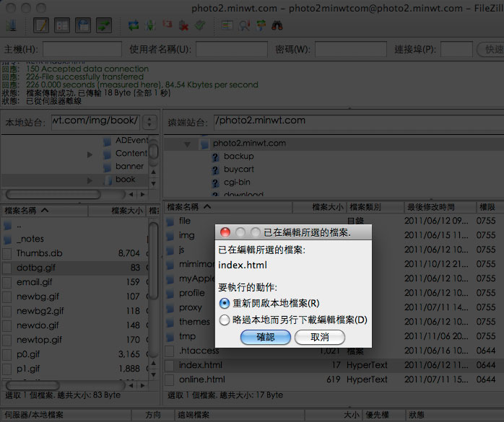Sort local files by 檔案名稱 column

pyautogui.click(x=45, y=211)
